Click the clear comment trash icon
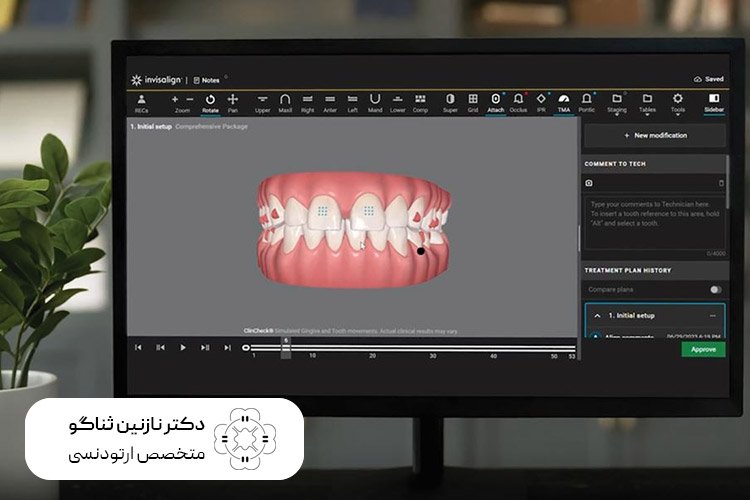Screen dimensions: 750x500 click(x=721, y=183)
